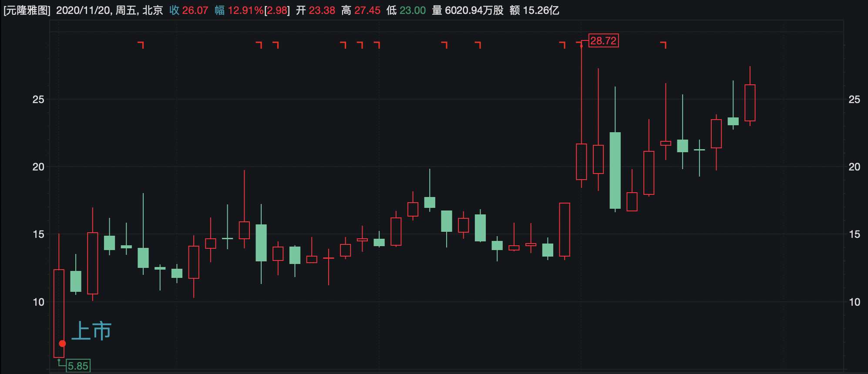The width and height of the screenshot is (868, 374).
Task: Click the right axis 20 label
Action: [855, 167]
